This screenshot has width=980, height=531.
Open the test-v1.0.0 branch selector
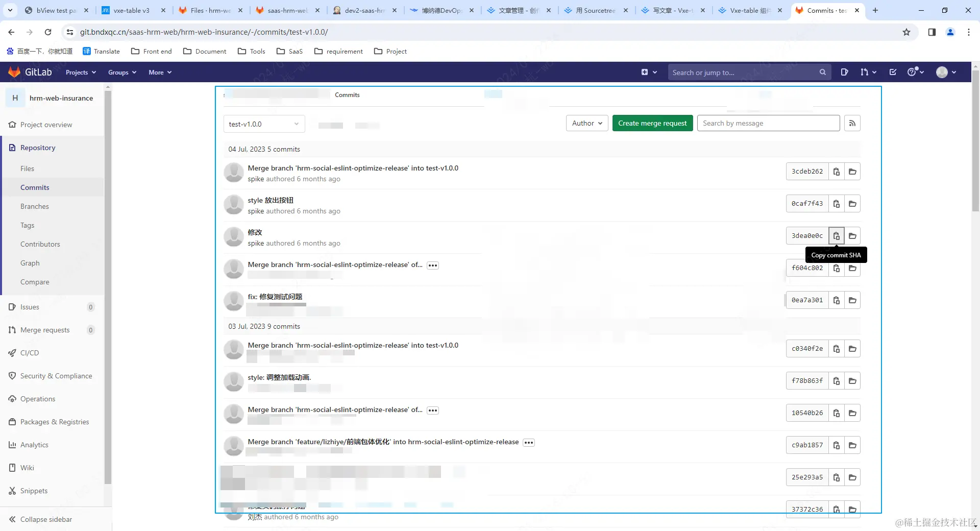tap(264, 124)
